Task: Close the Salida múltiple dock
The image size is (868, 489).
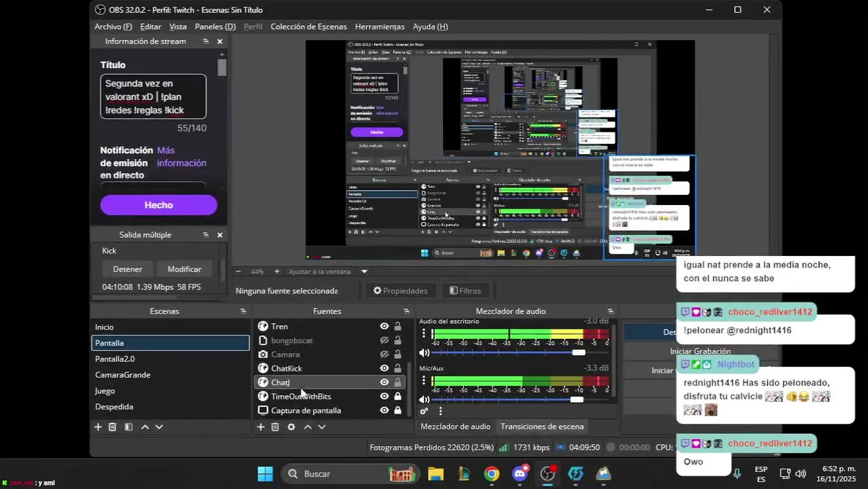Action: pos(220,235)
